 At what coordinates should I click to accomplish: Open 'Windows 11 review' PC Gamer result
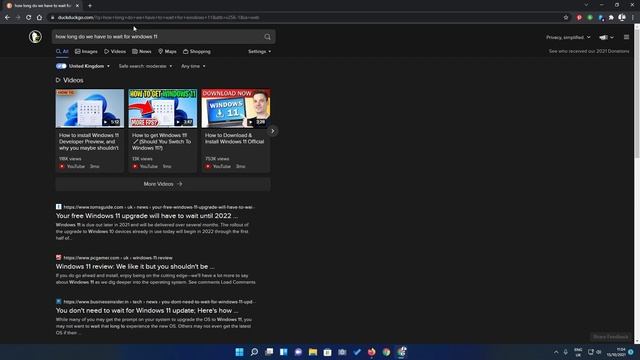pyautogui.click(x=135, y=266)
